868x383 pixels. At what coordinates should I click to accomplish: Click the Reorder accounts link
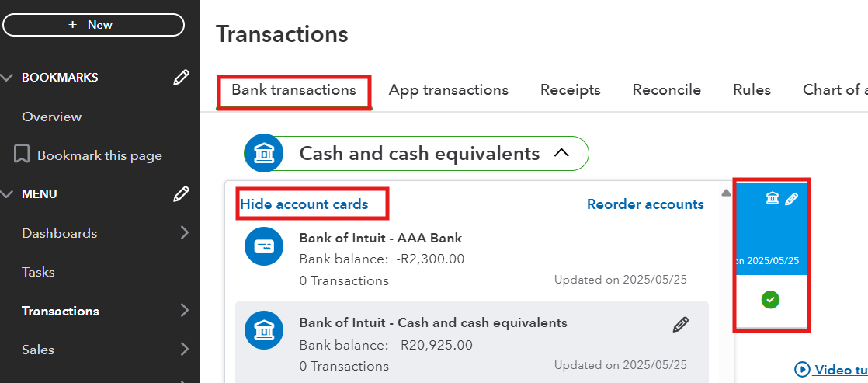pos(644,204)
